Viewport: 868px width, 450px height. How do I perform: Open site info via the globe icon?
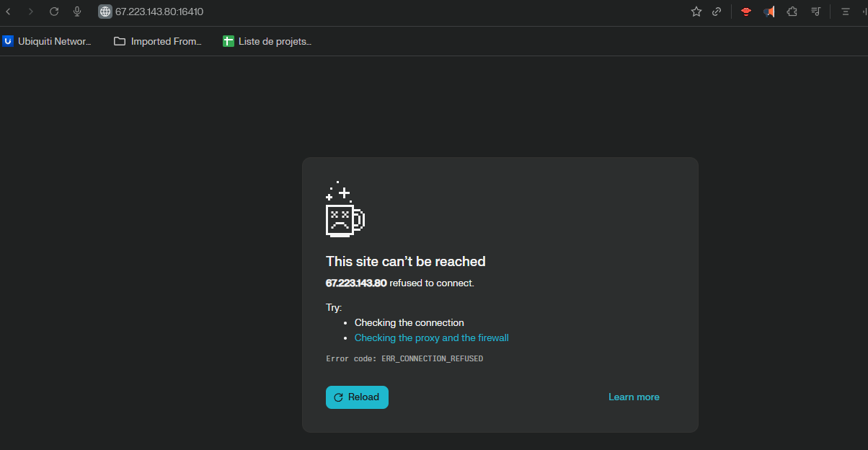point(105,12)
